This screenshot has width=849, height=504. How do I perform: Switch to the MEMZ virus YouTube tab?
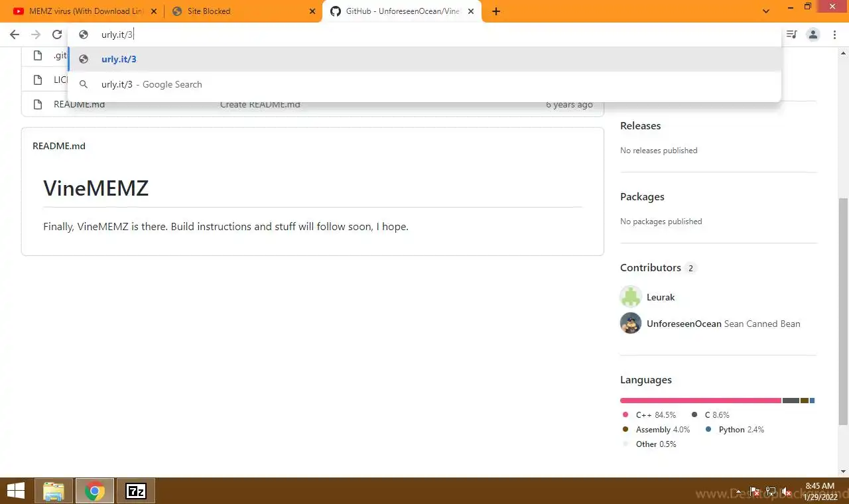(85, 11)
